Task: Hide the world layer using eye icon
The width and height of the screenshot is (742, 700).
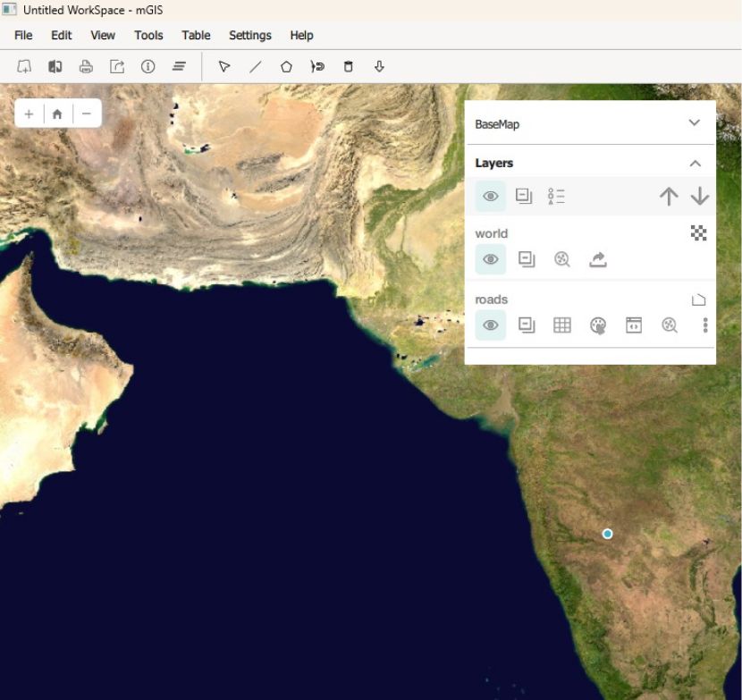Action: [x=490, y=259]
